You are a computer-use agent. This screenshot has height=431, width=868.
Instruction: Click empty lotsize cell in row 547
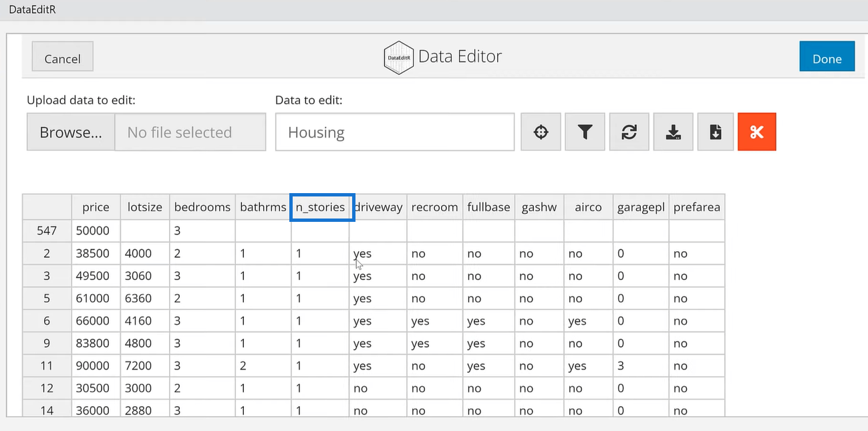point(144,231)
